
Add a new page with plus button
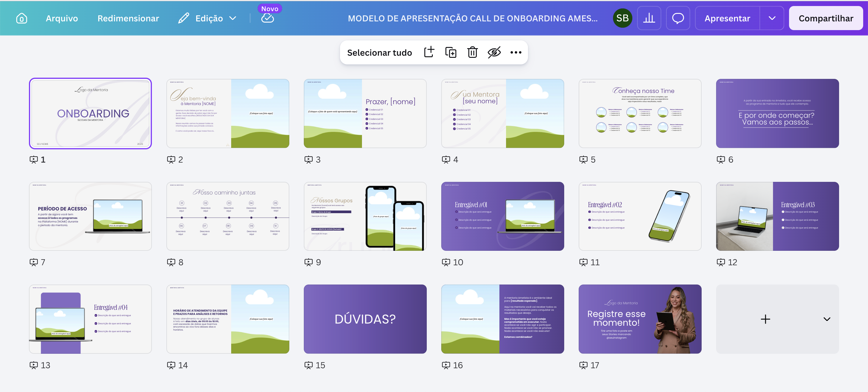(x=765, y=319)
